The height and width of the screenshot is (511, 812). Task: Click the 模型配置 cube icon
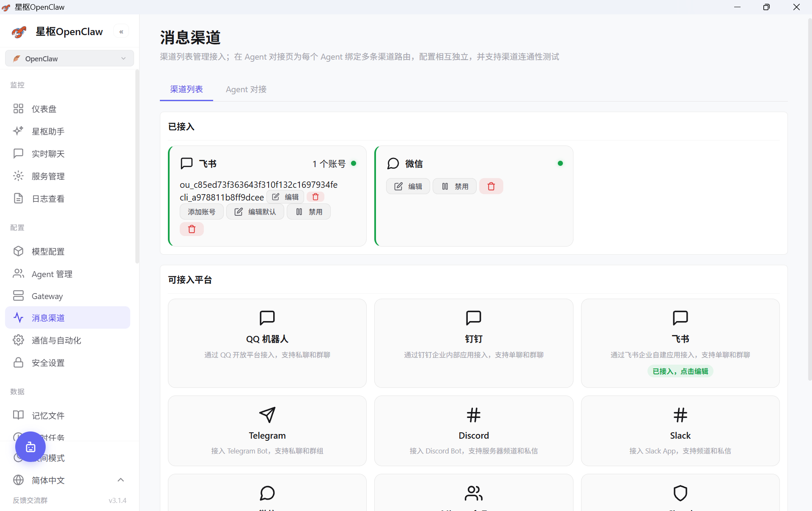[x=18, y=251]
